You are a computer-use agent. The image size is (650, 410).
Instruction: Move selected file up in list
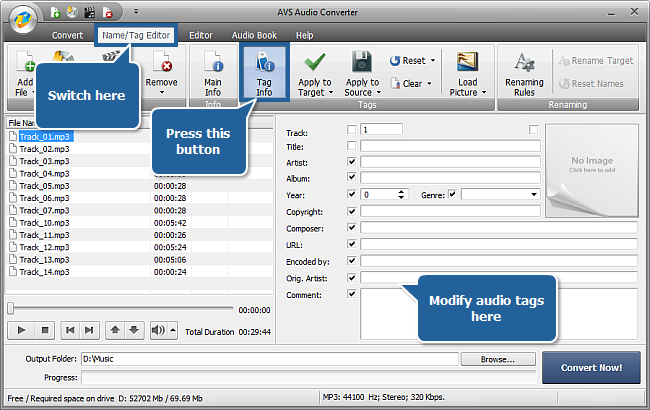115,330
